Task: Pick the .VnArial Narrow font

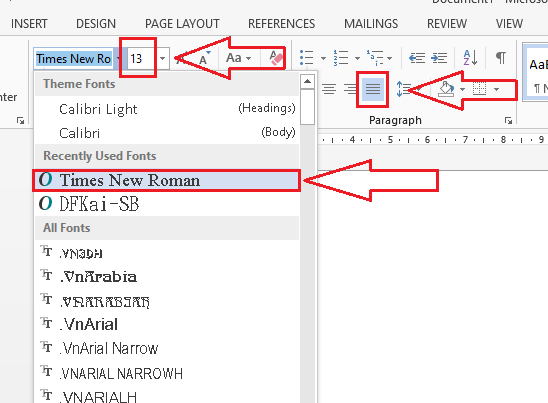Action: (x=167, y=348)
